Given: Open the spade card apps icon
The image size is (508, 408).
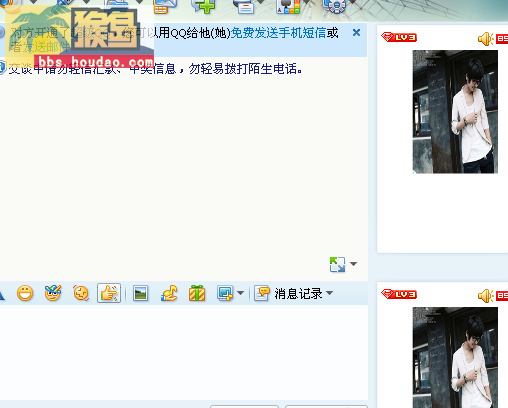Looking at the screenshot, I should point(288,7).
